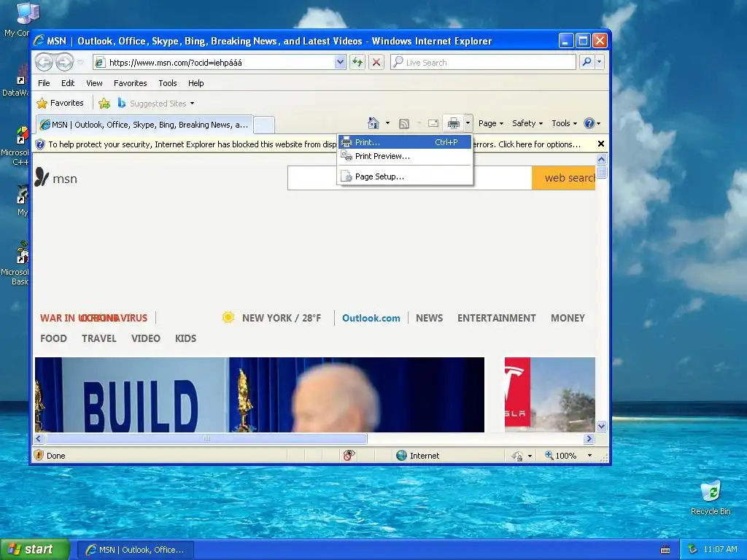Click the Live Search magnifier button

point(587,62)
